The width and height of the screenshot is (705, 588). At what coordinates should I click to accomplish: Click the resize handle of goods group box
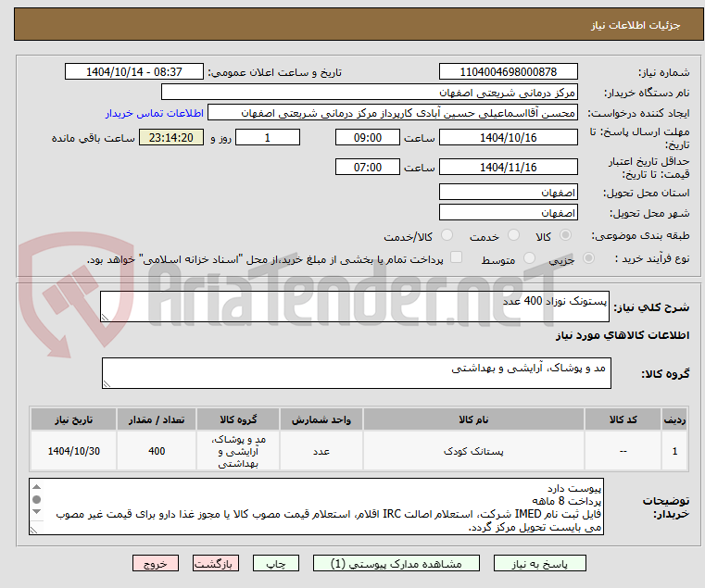click(x=107, y=384)
